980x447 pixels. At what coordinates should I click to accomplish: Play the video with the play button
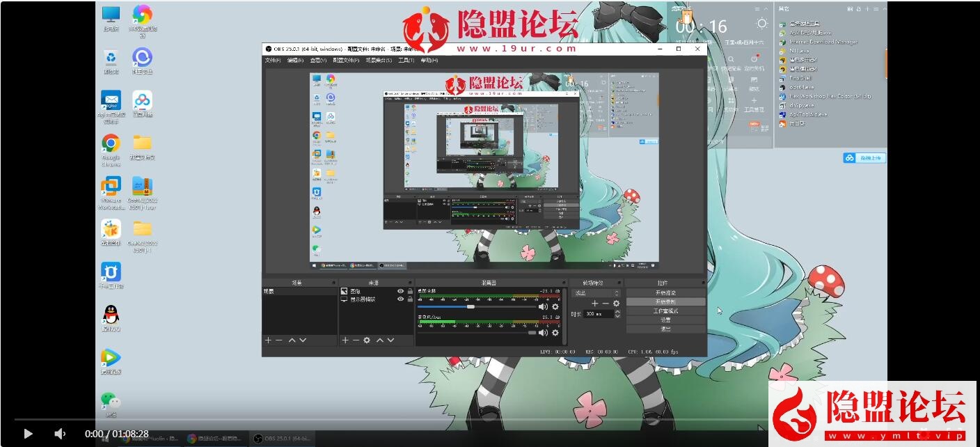click(28, 433)
